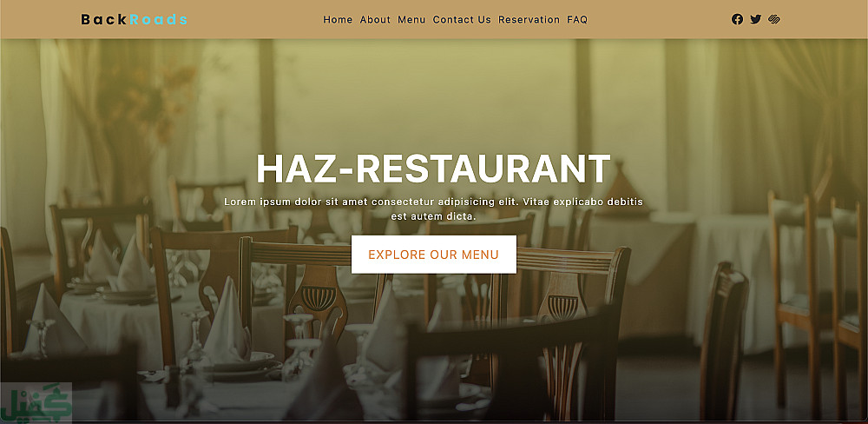This screenshot has height=424, width=868.
Task: Click the blue 'Roads' part of logo
Action: coord(158,19)
